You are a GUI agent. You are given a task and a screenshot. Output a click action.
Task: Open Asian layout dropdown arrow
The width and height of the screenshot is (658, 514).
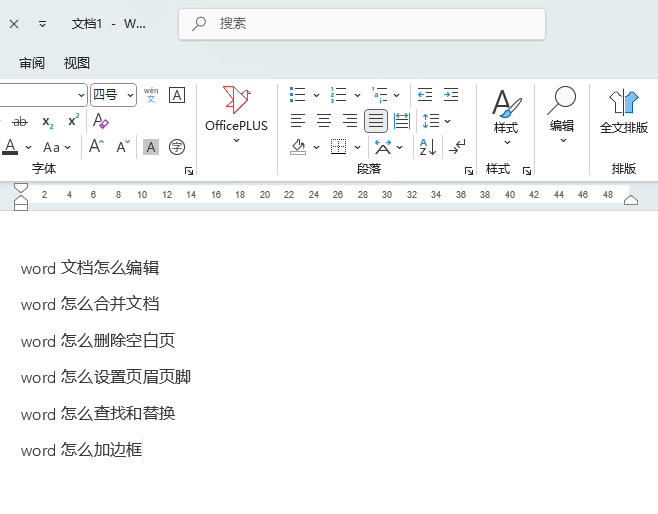pyautogui.click(x=400, y=147)
